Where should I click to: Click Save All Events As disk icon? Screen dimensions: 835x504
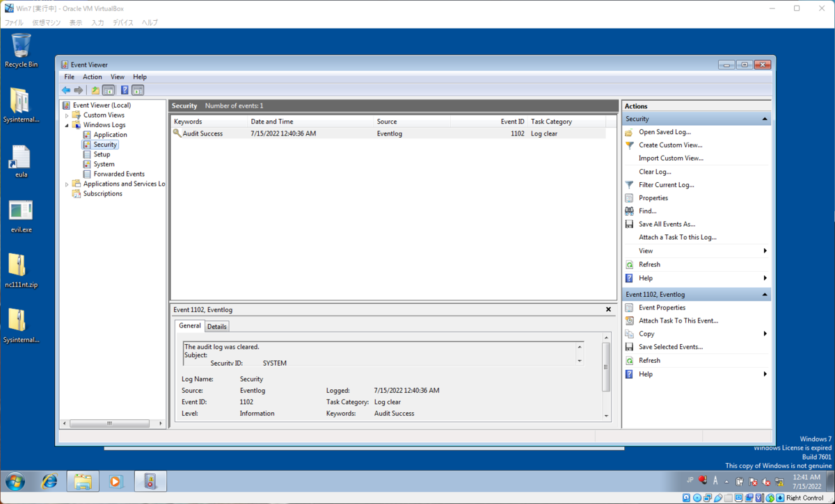[x=629, y=225]
